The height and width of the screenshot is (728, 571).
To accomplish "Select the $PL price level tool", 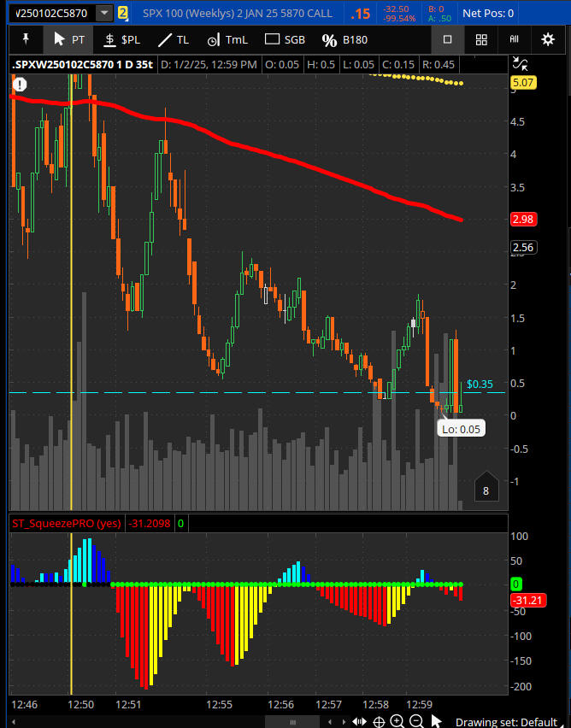I will (x=121, y=39).
